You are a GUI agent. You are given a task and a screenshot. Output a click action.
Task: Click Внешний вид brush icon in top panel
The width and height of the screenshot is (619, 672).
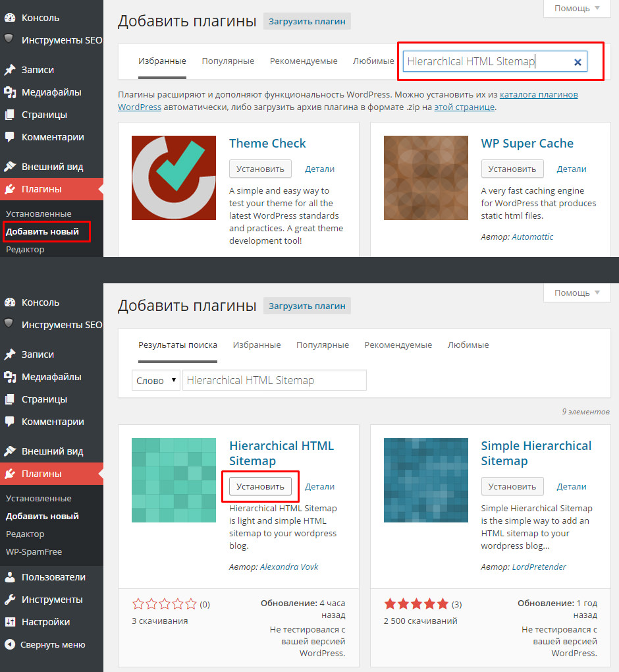pyautogui.click(x=10, y=166)
